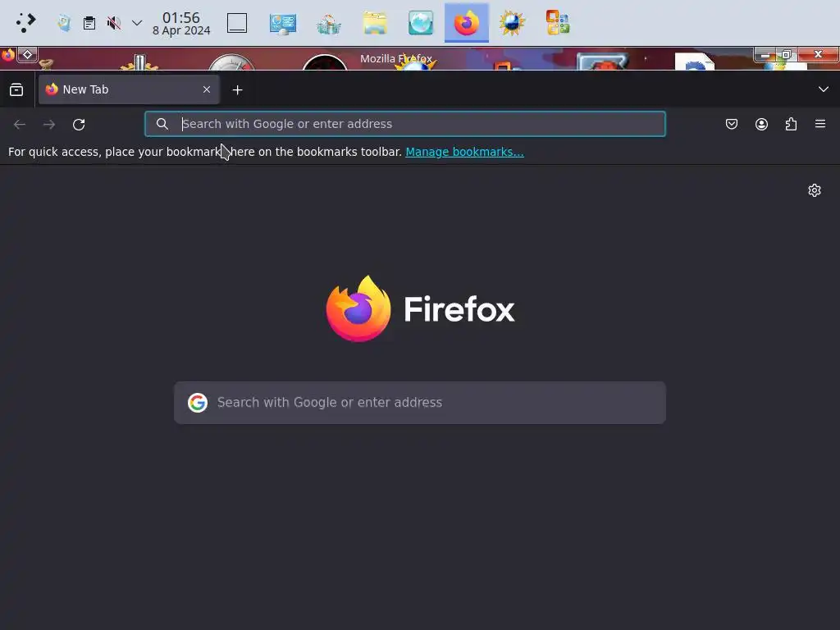Launch system settings from the panel
The width and height of the screenshot is (840, 630).
point(283,24)
